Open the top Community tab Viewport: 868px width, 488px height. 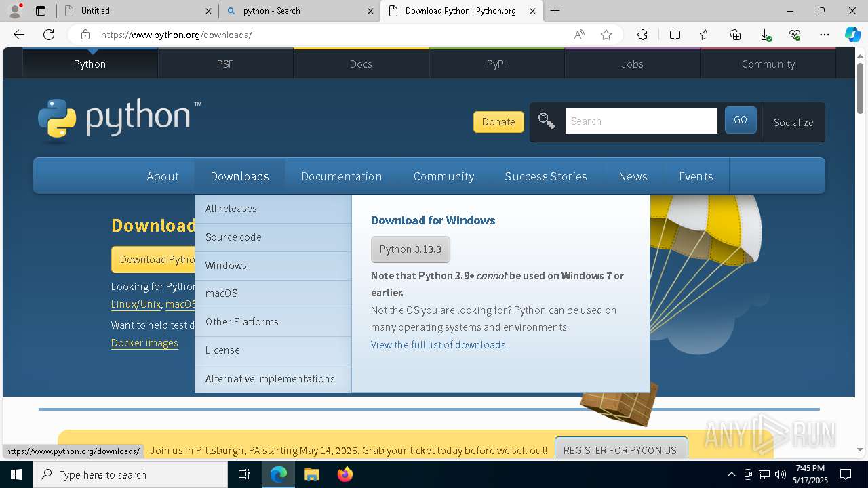click(768, 64)
